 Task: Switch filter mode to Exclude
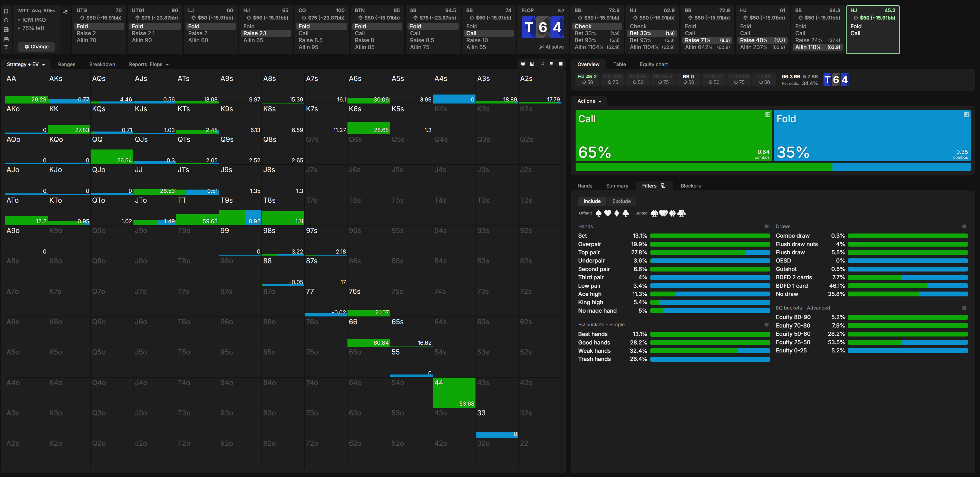tap(621, 201)
